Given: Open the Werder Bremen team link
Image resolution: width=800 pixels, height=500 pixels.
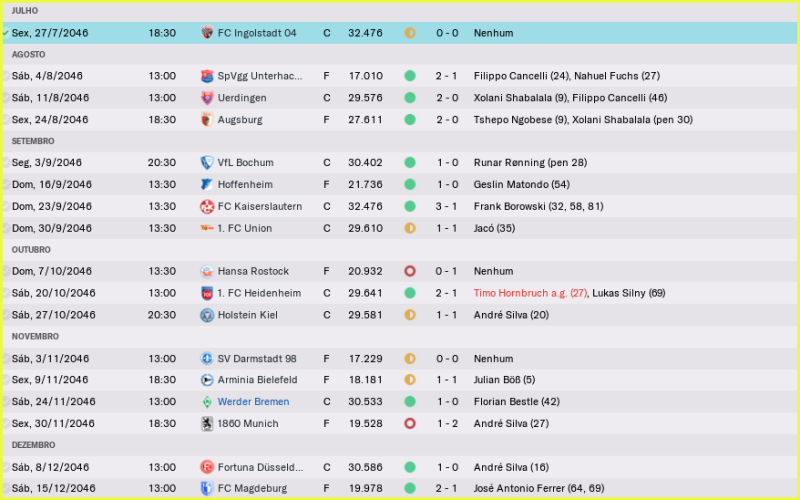Looking at the screenshot, I should (x=253, y=402).
